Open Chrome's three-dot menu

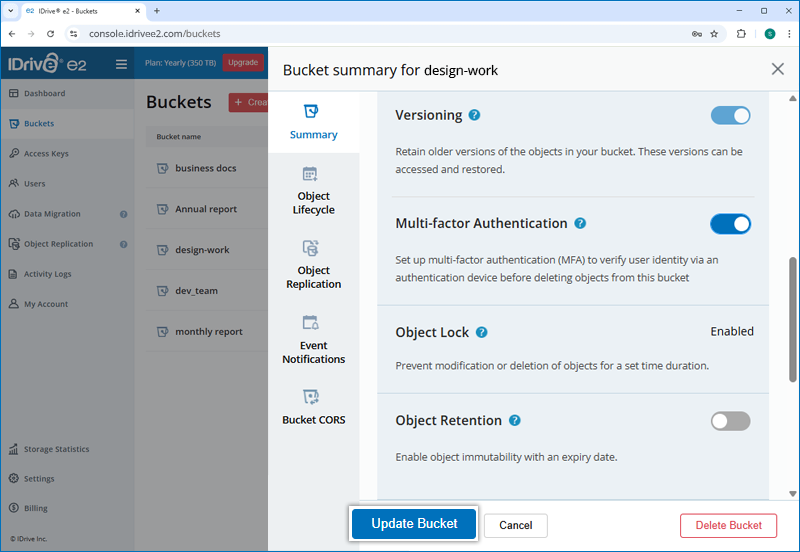pyautogui.click(x=789, y=33)
